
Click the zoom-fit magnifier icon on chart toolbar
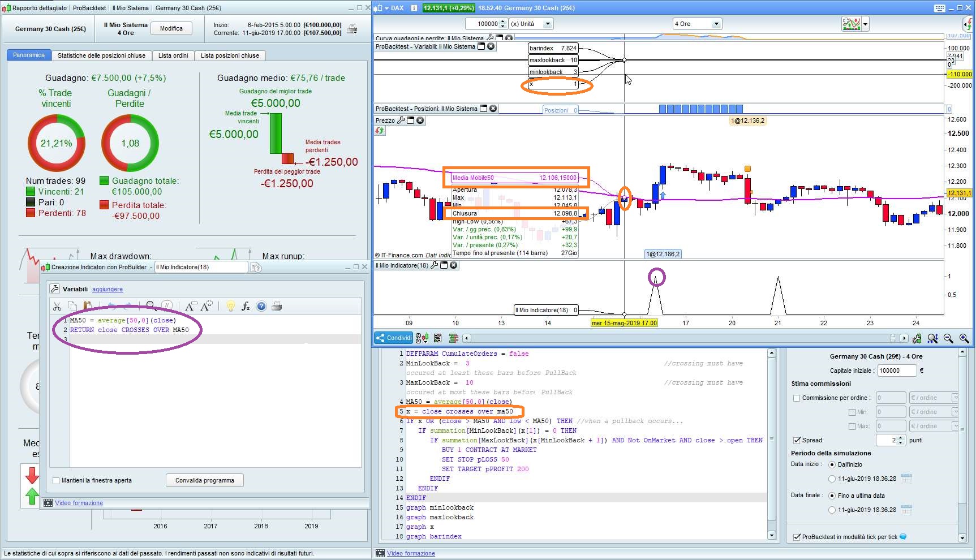tap(932, 338)
